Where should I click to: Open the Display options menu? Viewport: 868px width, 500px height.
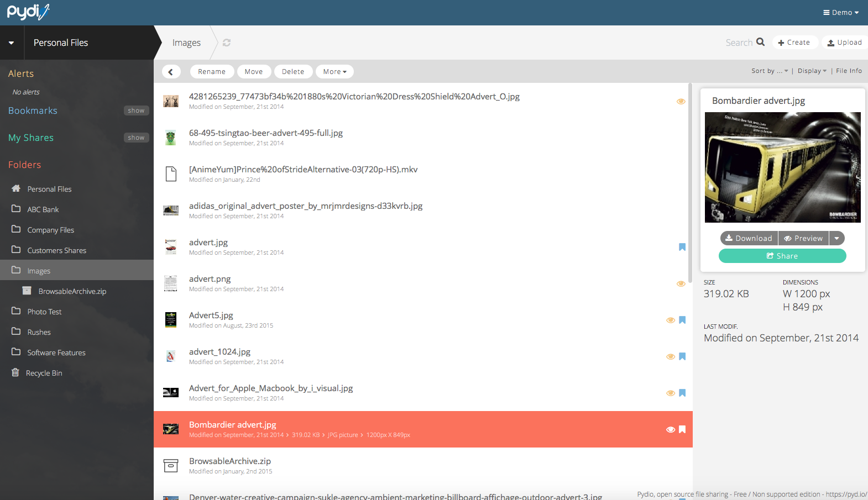point(812,71)
